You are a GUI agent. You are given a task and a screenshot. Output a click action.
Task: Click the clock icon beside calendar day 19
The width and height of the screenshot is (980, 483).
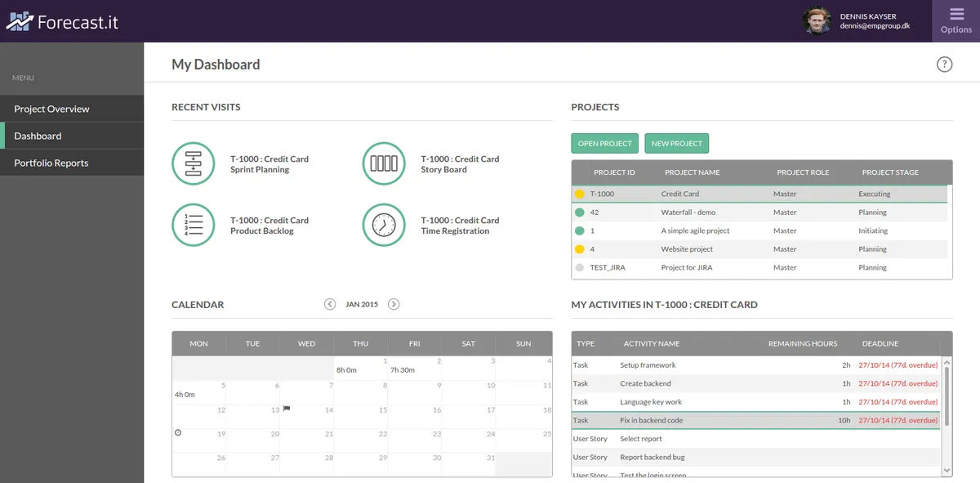pyautogui.click(x=178, y=432)
